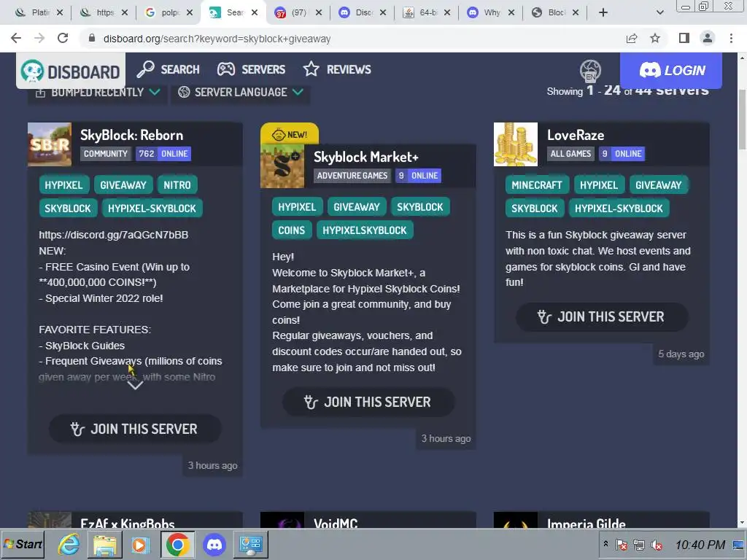This screenshot has height=560, width=747.
Task: Open Skyblock Market+ server icon
Action: pyautogui.click(x=282, y=166)
